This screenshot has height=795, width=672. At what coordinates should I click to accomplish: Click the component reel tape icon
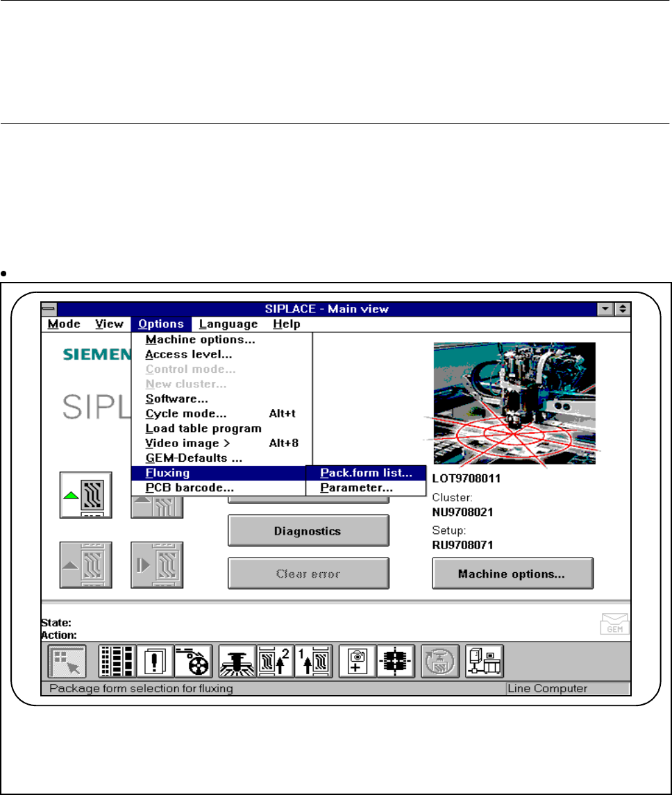(x=194, y=661)
